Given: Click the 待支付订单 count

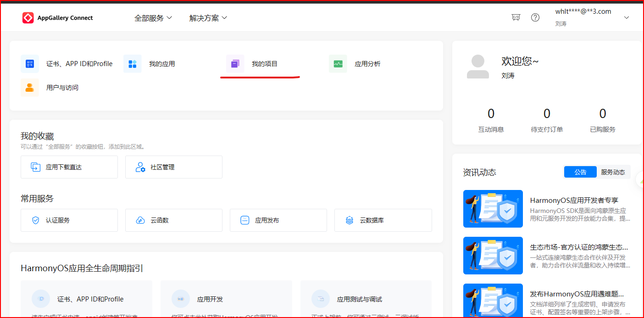Looking at the screenshot, I should [x=547, y=113].
